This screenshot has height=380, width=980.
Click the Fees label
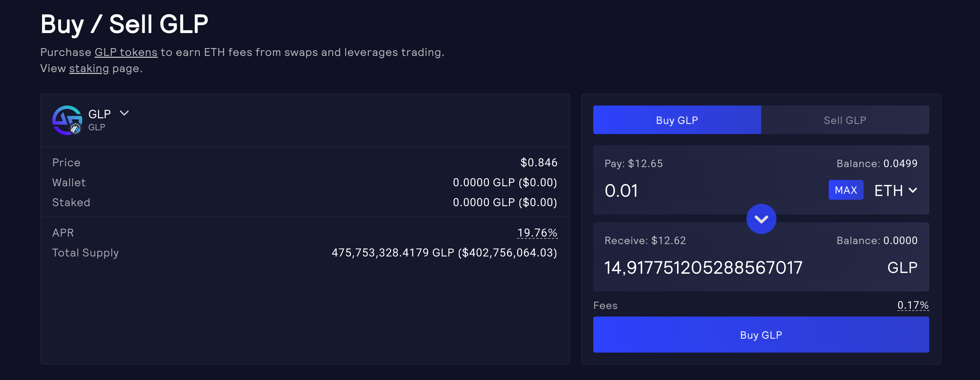click(605, 305)
